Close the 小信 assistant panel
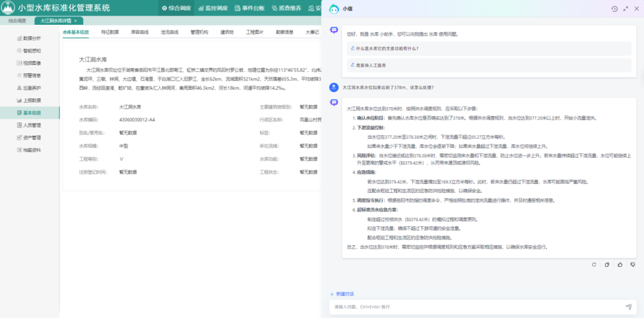 [x=637, y=8]
